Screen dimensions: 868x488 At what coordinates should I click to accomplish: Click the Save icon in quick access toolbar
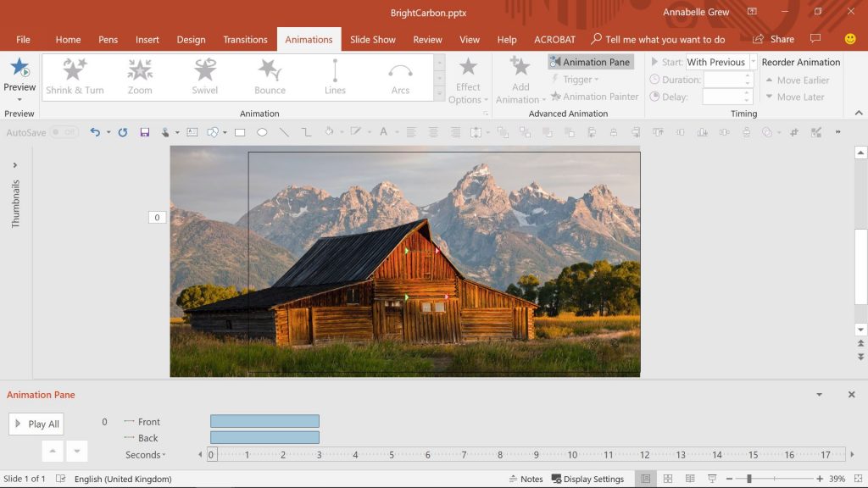click(145, 132)
